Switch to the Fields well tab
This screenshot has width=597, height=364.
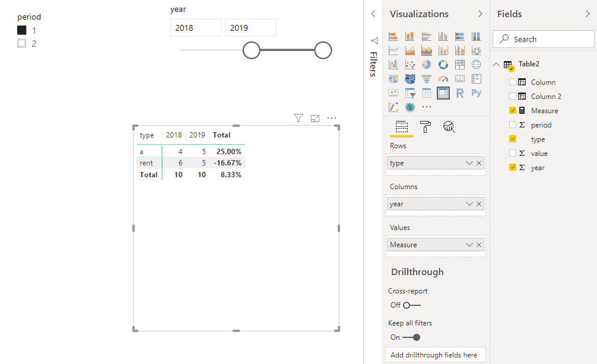[402, 127]
